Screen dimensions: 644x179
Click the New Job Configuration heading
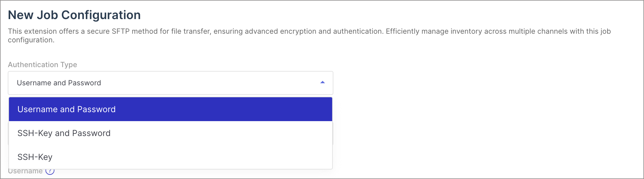(x=74, y=15)
